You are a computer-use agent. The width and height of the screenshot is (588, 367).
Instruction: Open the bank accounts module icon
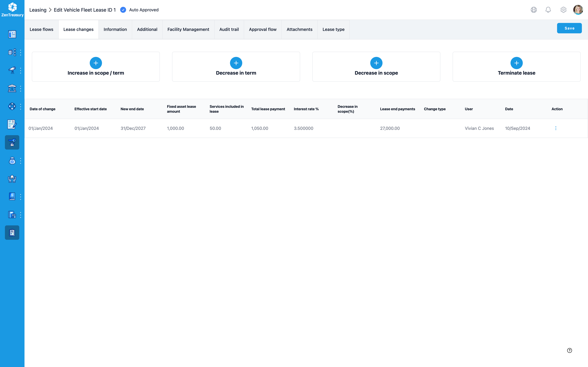click(x=12, y=88)
